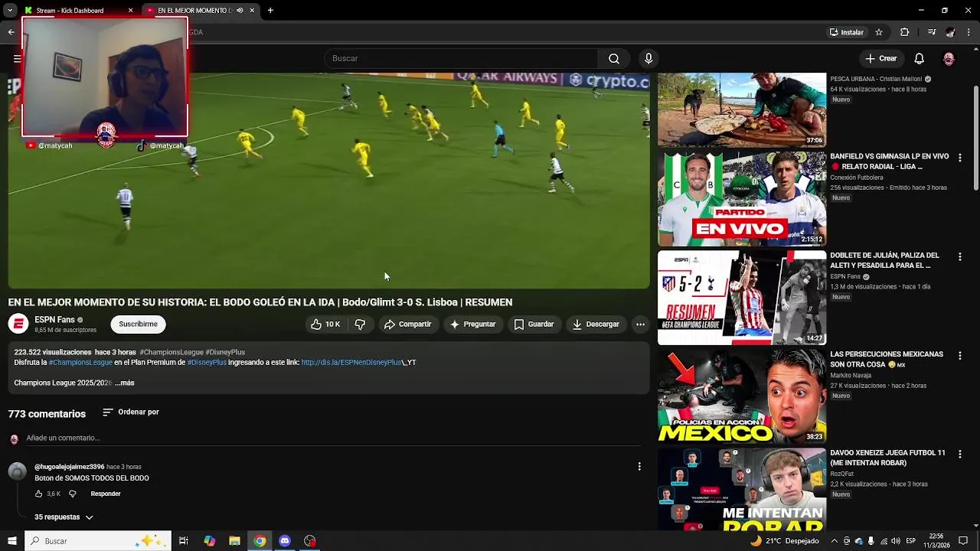
Task: Open ESPN Fans channel avatar
Action: coord(18,324)
